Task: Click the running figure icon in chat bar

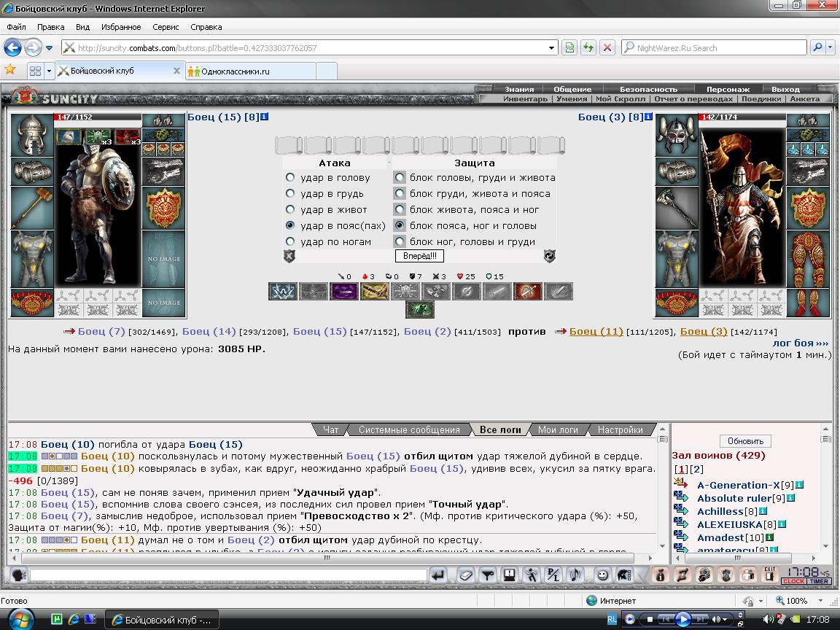Action: click(x=531, y=575)
